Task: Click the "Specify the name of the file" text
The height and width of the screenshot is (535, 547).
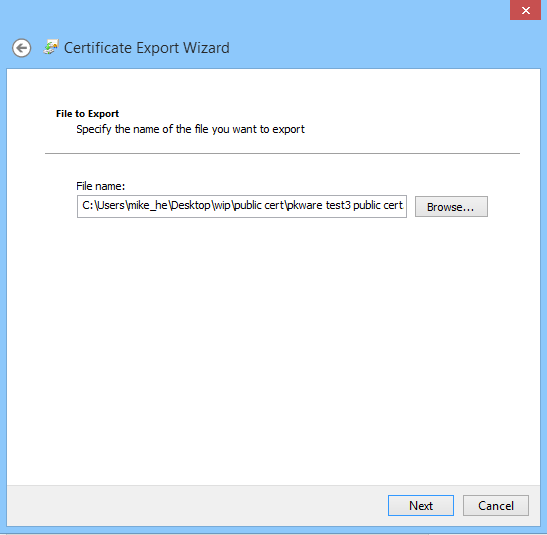Action: (139, 129)
